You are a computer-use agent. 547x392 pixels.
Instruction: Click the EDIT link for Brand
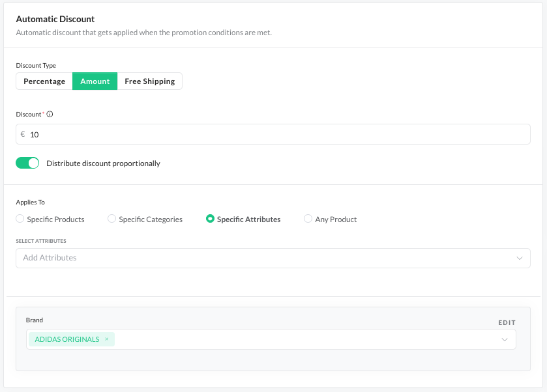(x=507, y=323)
